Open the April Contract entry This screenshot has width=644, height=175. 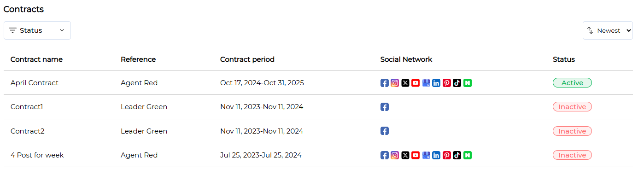click(35, 83)
